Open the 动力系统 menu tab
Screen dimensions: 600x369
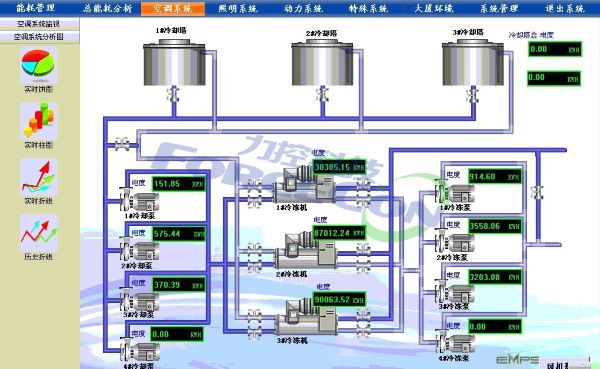click(303, 8)
